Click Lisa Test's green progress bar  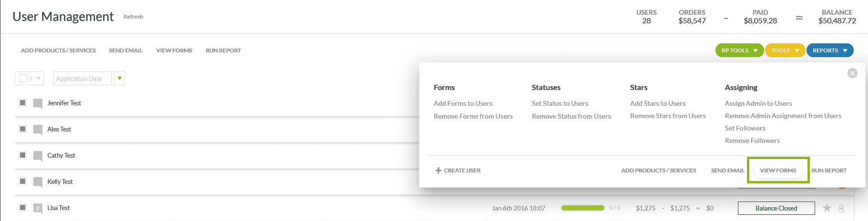pyautogui.click(x=582, y=208)
